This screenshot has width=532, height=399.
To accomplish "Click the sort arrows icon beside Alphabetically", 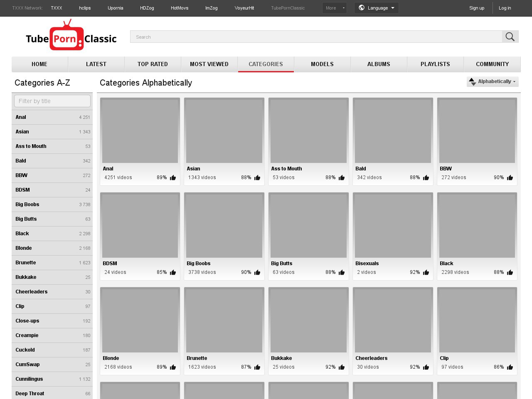I will tap(472, 82).
